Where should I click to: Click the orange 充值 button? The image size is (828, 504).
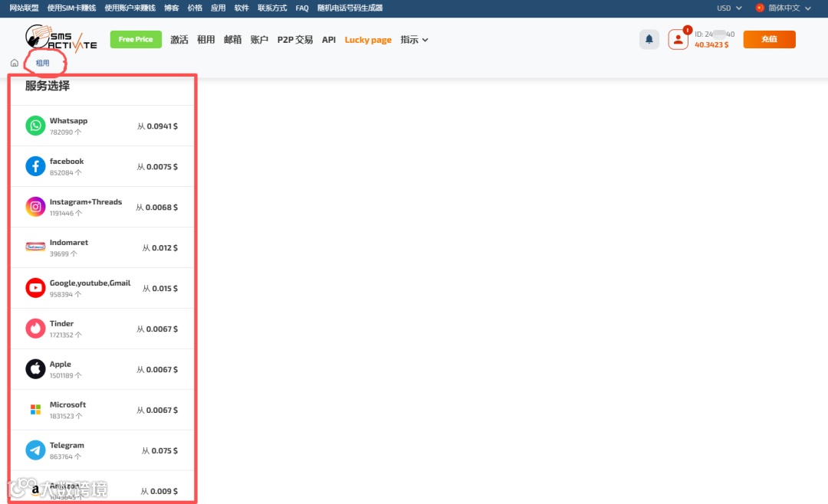tap(769, 39)
